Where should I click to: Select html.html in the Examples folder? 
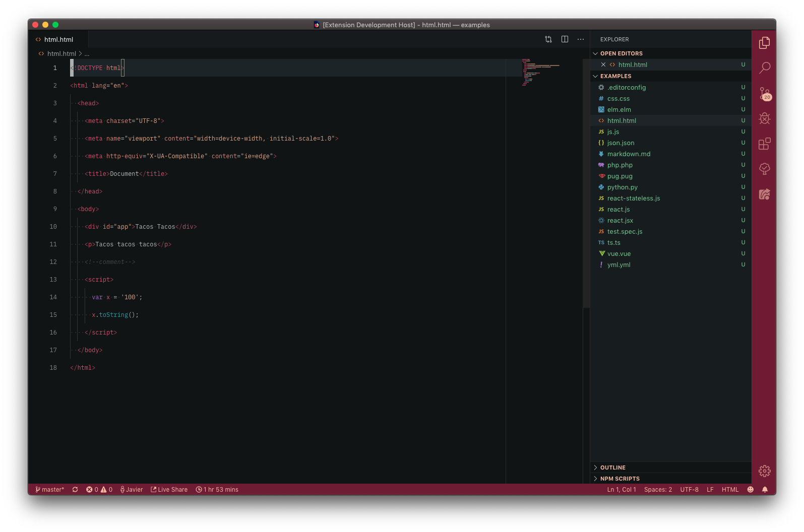click(x=670, y=120)
